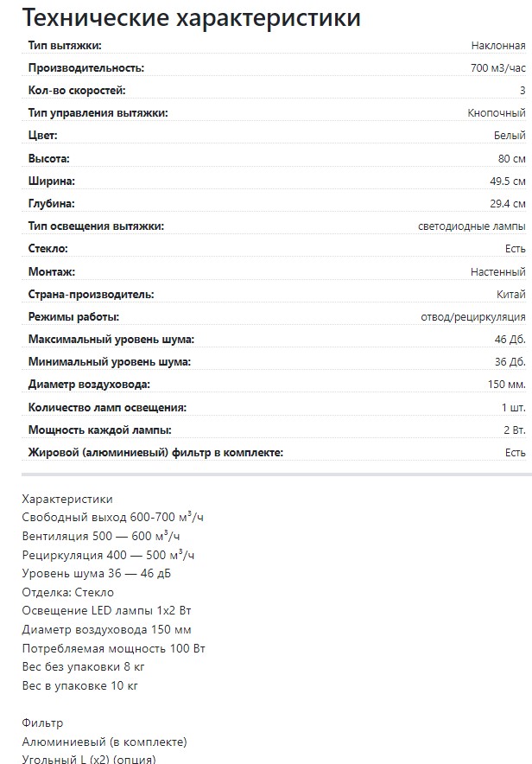Click the "Кол-во скоростей:" row label
The width and height of the screenshot is (532, 764).
pyautogui.click(x=77, y=91)
